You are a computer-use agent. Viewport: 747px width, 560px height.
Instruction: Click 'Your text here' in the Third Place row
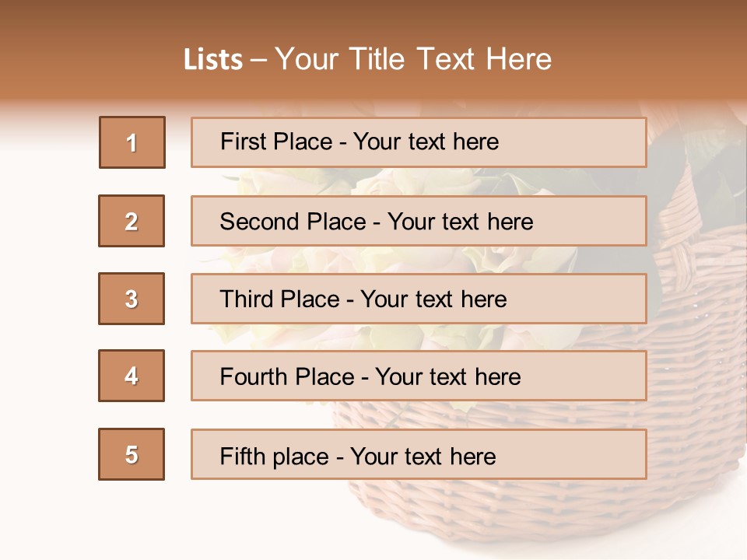tap(433, 299)
